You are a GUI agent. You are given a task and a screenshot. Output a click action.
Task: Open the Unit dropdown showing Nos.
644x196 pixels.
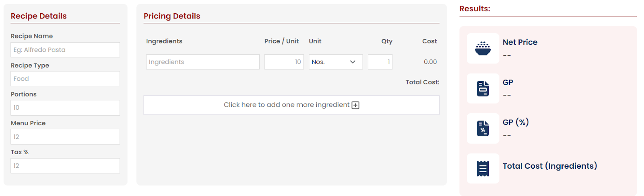336,62
